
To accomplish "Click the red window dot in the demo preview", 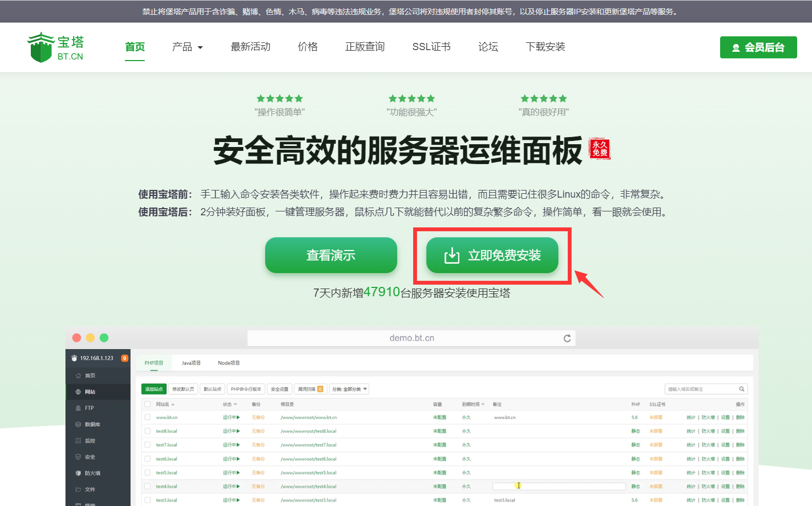I will click(x=76, y=338).
